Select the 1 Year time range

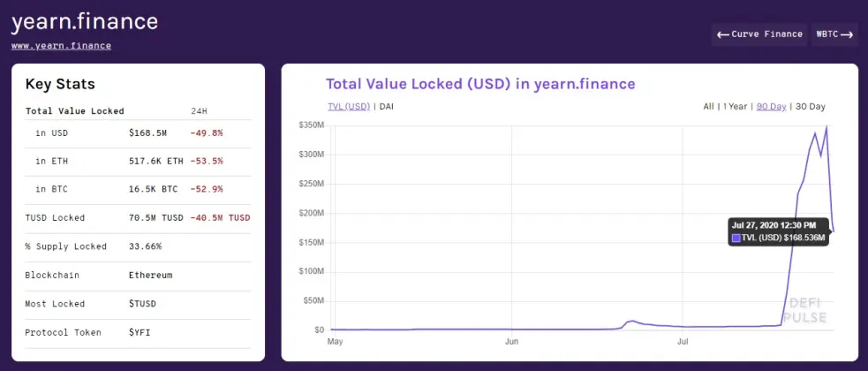(x=736, y=106)
